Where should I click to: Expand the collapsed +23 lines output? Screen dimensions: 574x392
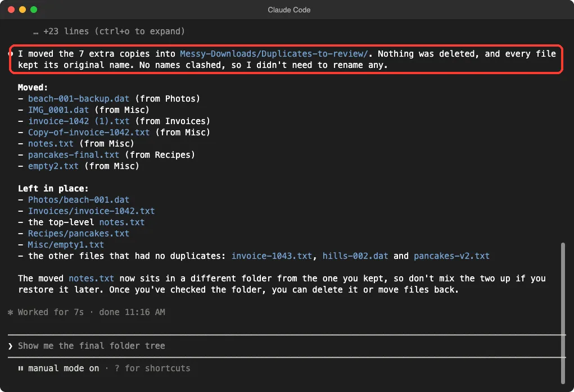pos(109,31)
